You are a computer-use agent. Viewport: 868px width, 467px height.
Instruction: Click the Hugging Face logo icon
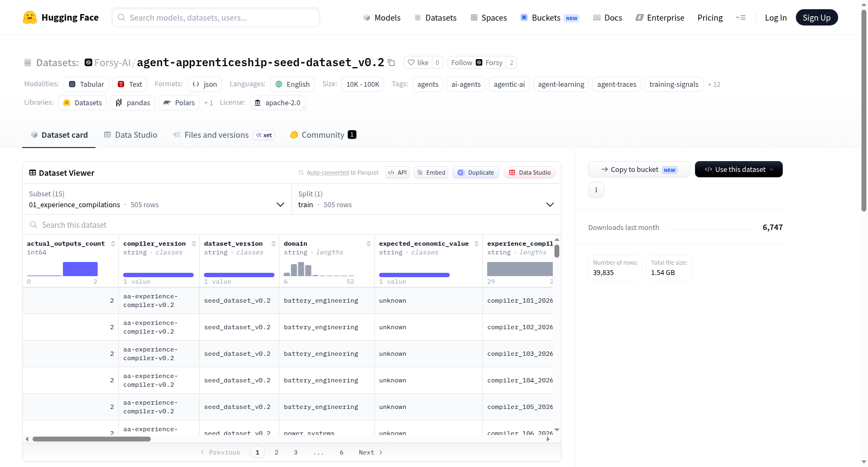[x=30, y=17]
